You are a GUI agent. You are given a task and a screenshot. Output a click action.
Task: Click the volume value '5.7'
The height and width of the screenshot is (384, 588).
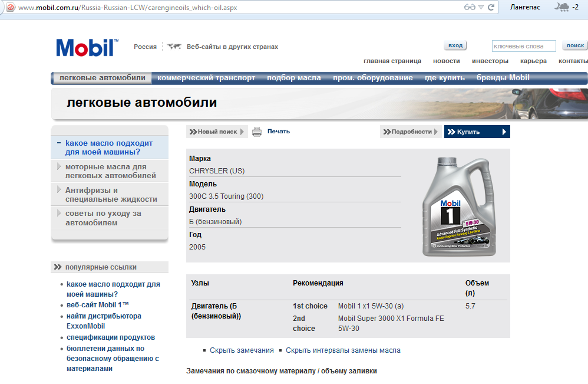pyautogui.click(x=470, y=306)
